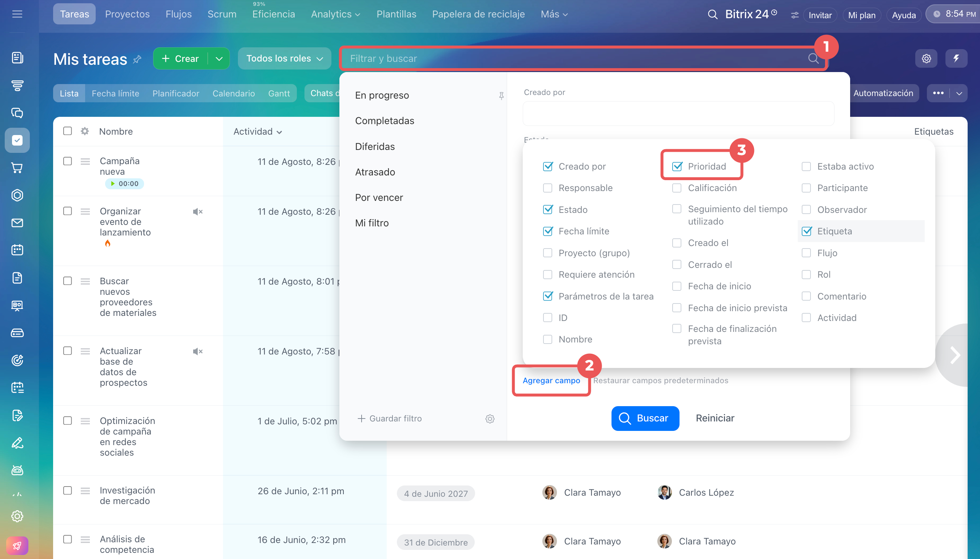
Task: Click Guardar filtro to save filter
Action: tap(390, 419)
